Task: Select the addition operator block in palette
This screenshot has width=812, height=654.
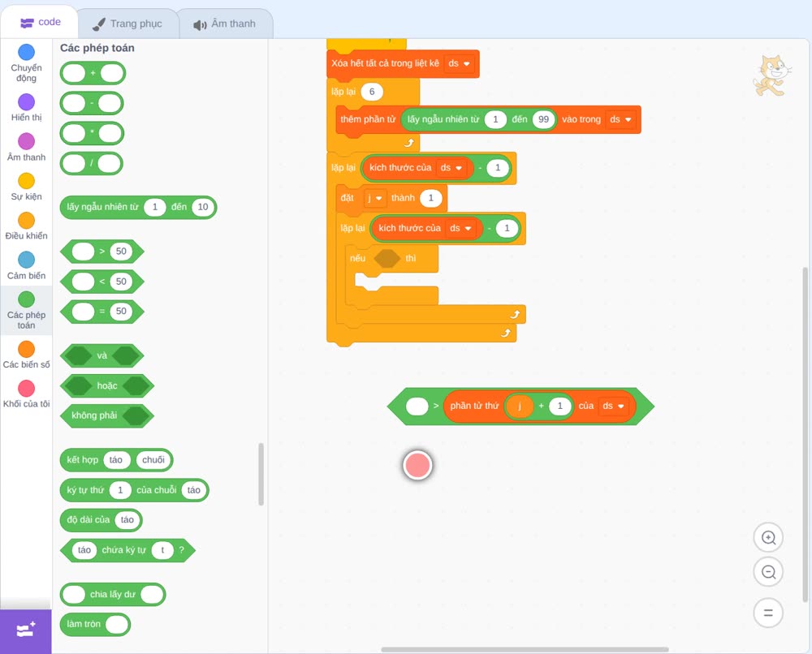Action: [x=93, y=73]
